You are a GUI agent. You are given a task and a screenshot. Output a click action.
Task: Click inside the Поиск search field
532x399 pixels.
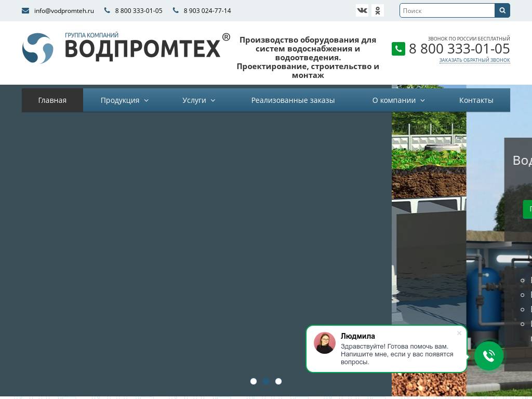447,10
